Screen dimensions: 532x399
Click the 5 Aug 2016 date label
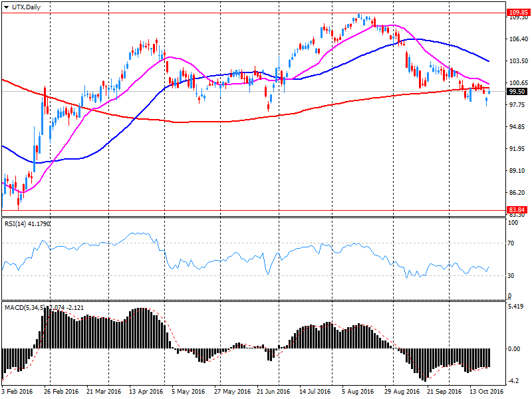358,392
